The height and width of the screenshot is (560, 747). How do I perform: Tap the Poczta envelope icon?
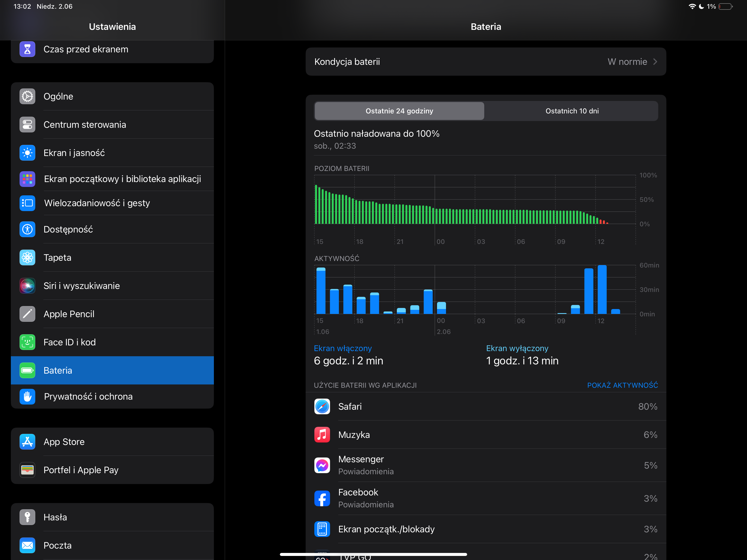click(27, 546)
